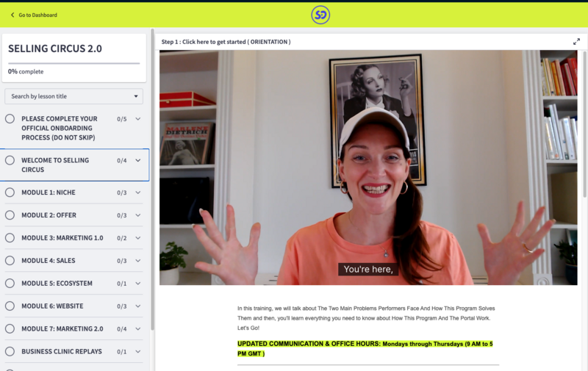Open the Search by lesson title dropdown

coord(74,96)
